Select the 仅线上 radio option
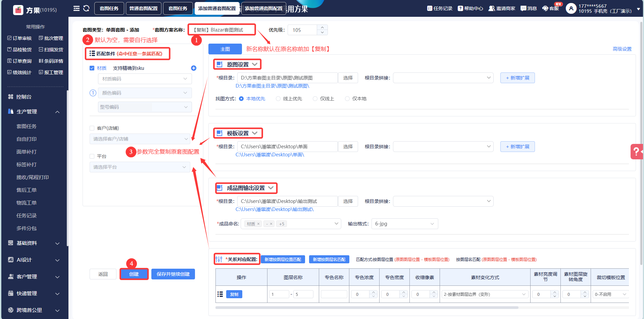The image size is (644, 319). pyautogui.click(x=315, y=99)
